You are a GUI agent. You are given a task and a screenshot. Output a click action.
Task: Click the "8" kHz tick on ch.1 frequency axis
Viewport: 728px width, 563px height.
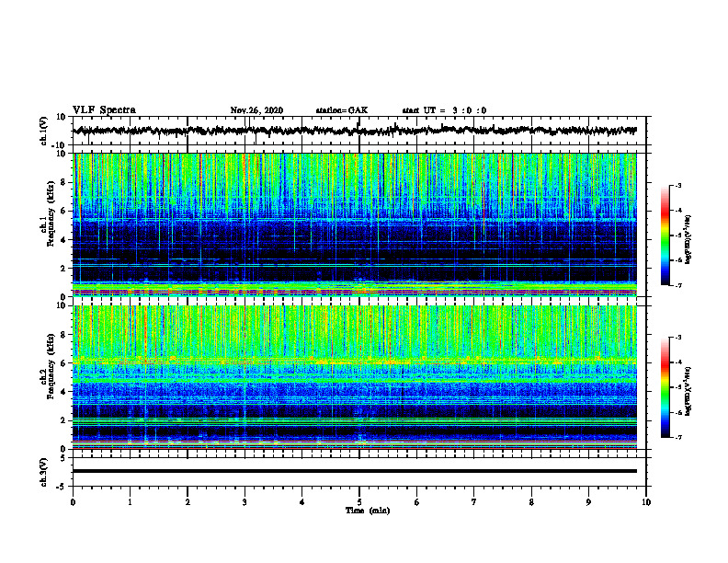(63, 182)
